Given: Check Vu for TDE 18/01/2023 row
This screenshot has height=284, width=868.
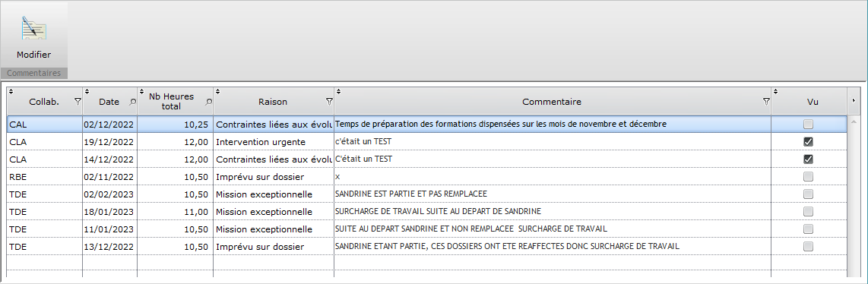Looking at the screenshot, I should tap(808, 212).
